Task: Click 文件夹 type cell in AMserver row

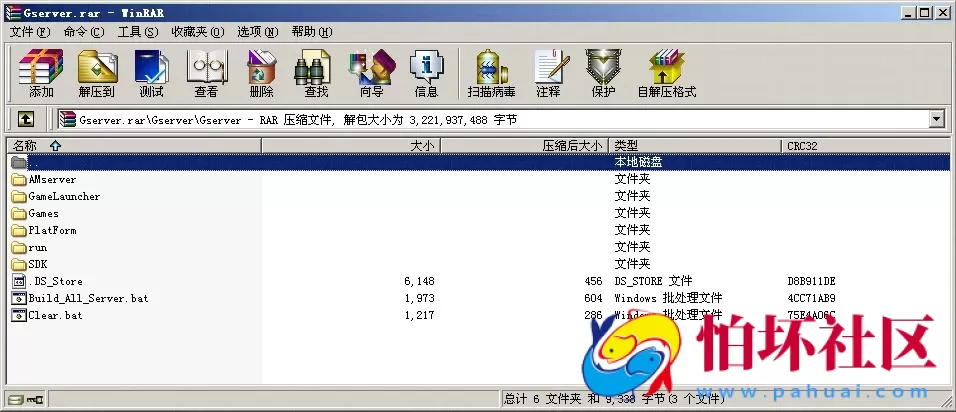Action: click(632, 179)
